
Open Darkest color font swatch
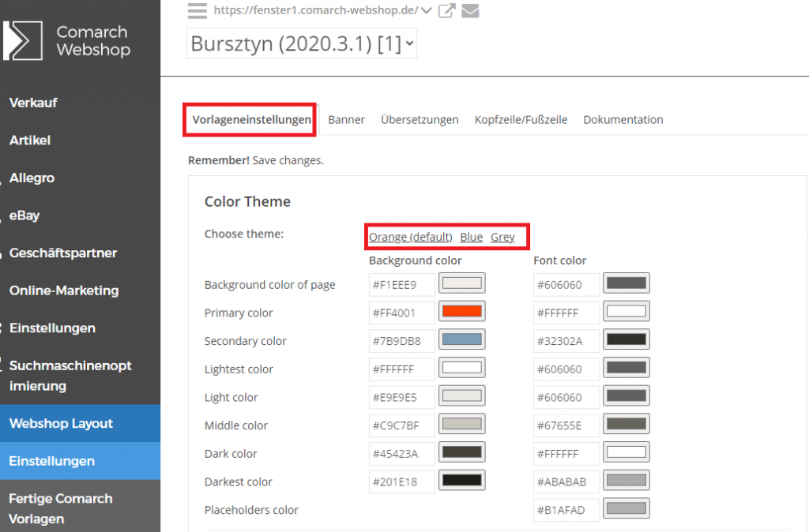pos(627,481)
